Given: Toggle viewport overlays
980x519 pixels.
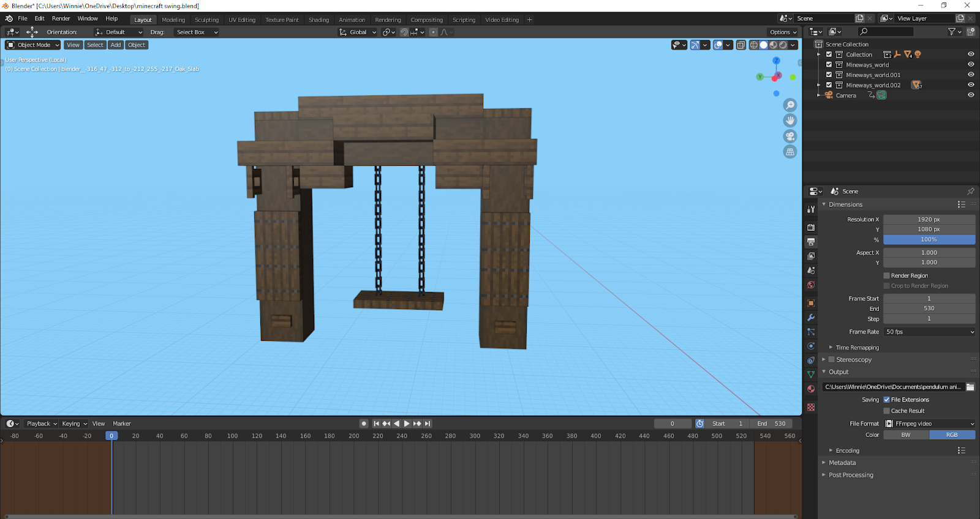Looking at the screenshot, I should click(x=718, y=45).
